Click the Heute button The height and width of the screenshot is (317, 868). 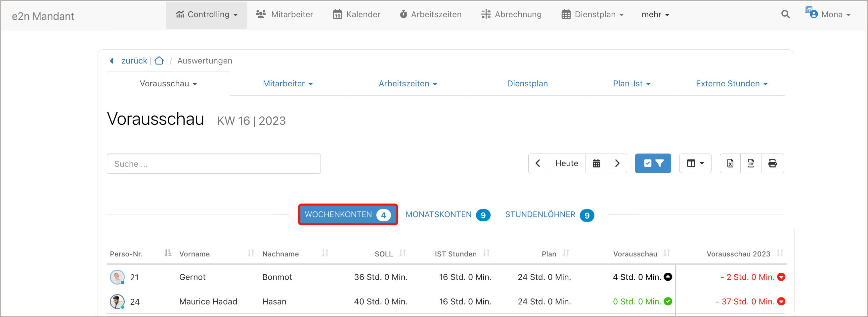tap(567, 163)
